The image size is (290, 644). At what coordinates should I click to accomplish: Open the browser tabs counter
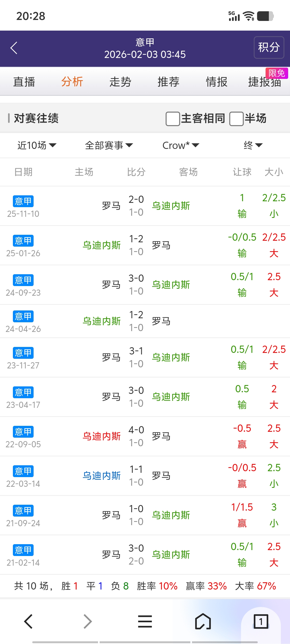(x=261, y=621)
